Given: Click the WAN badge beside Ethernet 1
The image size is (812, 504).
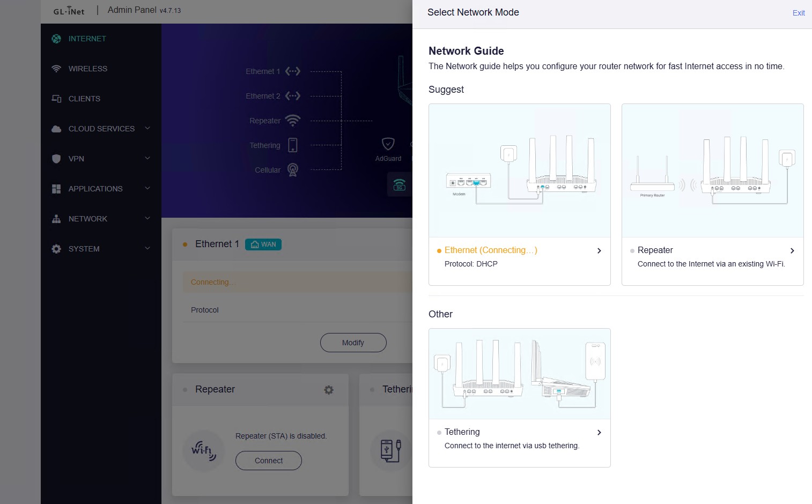Looking at the screenshot, I should coord(263,244).
